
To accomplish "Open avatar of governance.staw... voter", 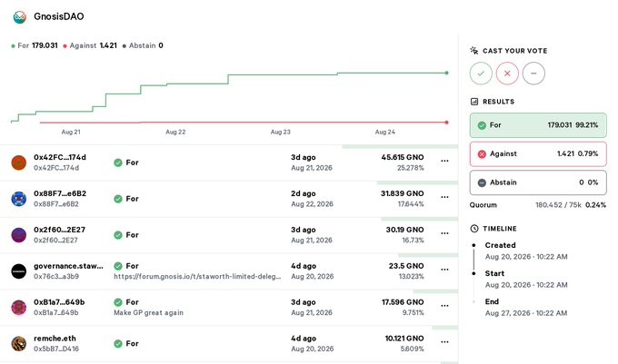I will 18,271.
